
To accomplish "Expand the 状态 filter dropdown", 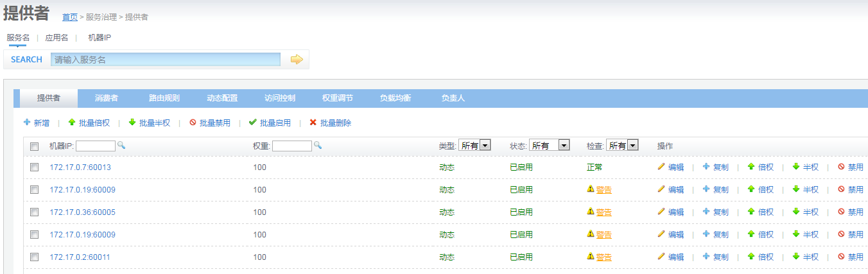I will (x=550, y=146).
